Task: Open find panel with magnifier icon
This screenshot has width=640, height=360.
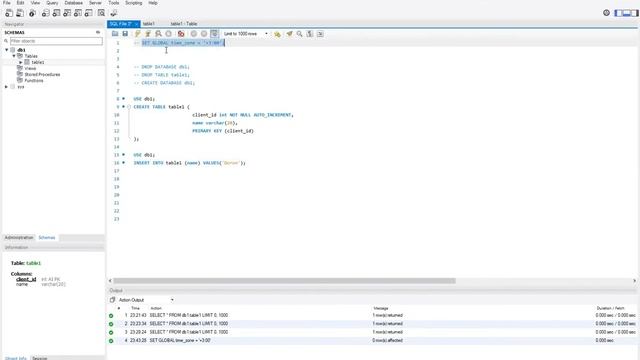Action: click(x=300, y=34)
